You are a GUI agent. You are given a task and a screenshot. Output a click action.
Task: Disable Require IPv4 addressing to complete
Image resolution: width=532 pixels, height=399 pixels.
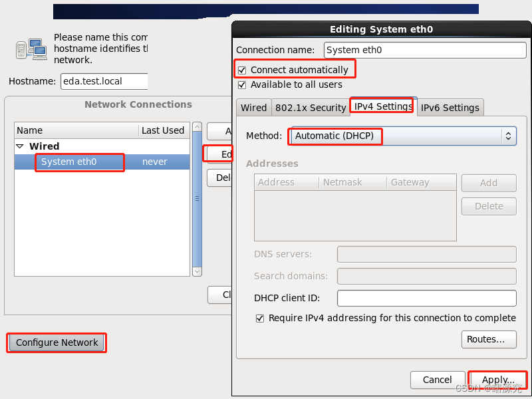click(260, 319)
